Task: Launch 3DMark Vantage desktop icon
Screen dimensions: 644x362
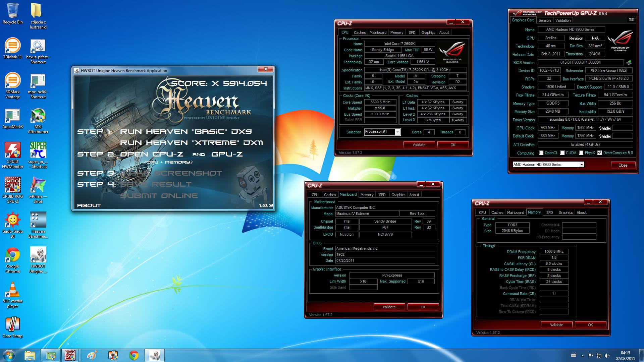Action: [x=13, y=85]
